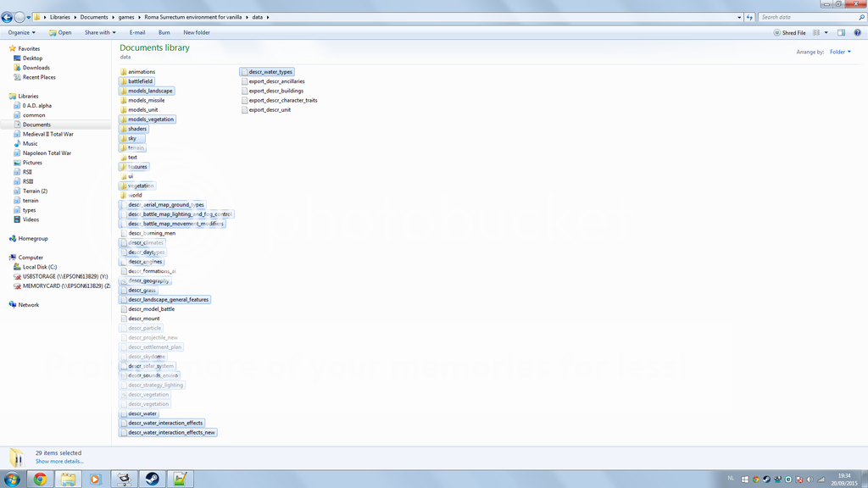This screenshot has width=868, height=488.
Task: Expand the Organize dropdown menu
Action: click(x=21, y=32)
